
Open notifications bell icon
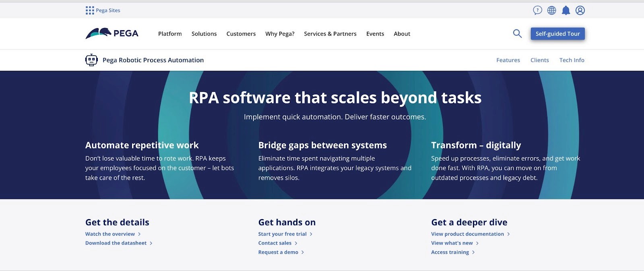566,10
